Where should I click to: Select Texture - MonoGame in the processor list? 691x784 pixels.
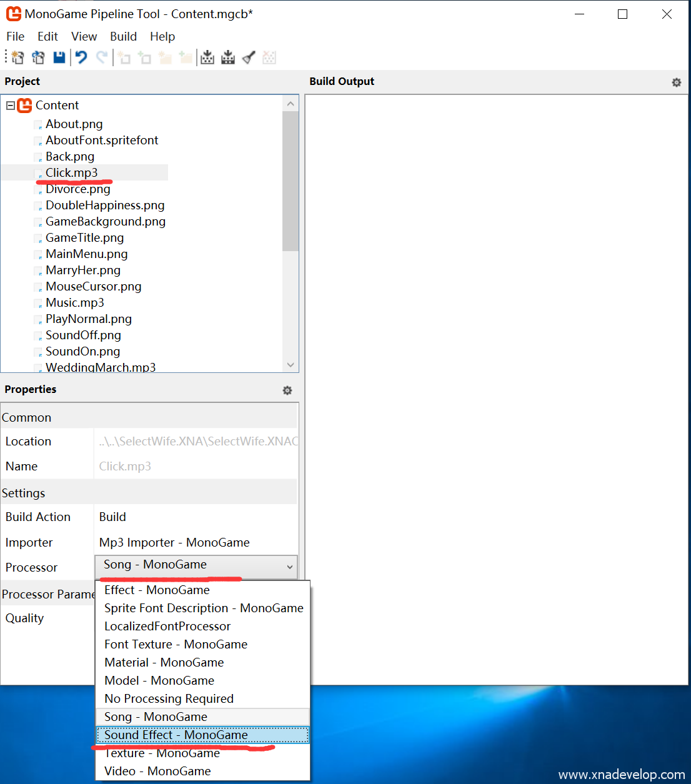(x=162, y=753)
